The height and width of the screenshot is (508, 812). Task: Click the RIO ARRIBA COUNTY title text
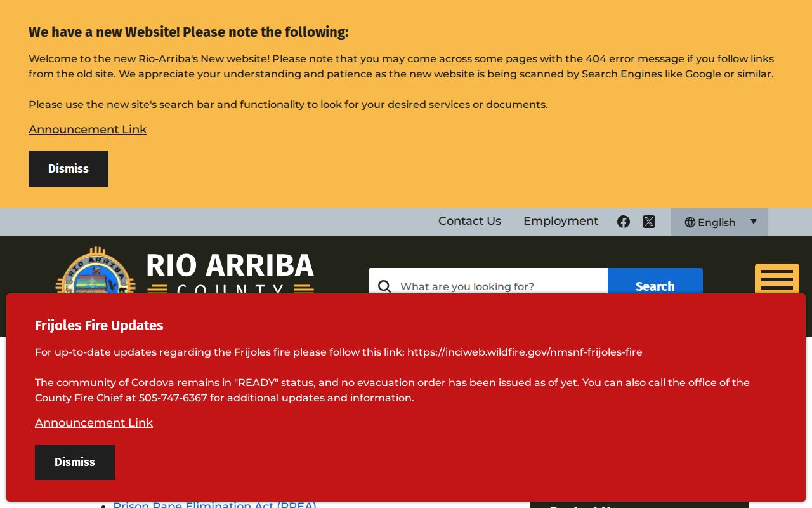(x=230, y=273)
